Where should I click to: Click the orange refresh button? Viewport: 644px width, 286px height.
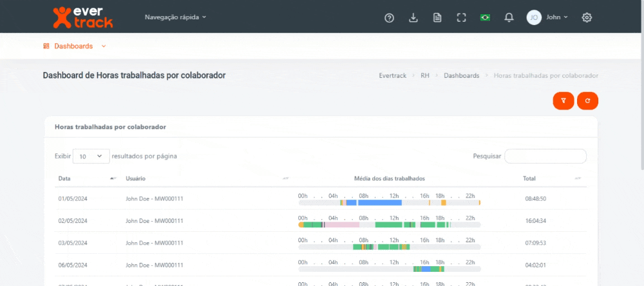pyautogui.click(x=587, y=100)
